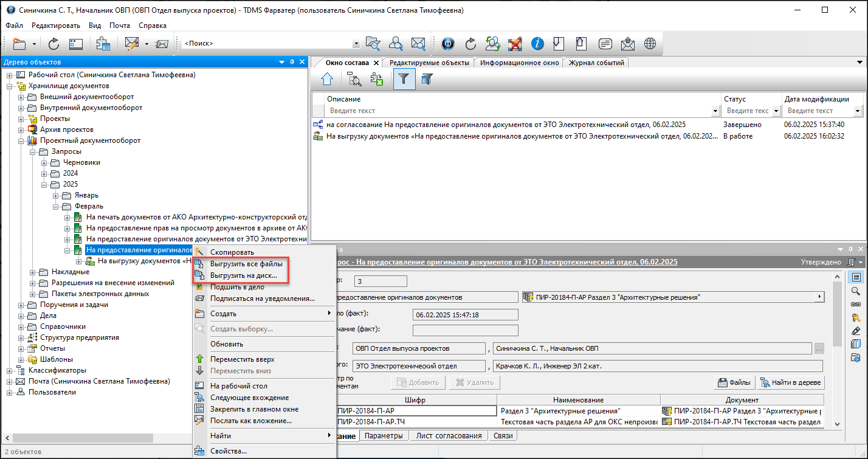Click the chain link icon in the right sidebar
The image size is (868, 459).
pyautogui.click(x=856, y=304)
